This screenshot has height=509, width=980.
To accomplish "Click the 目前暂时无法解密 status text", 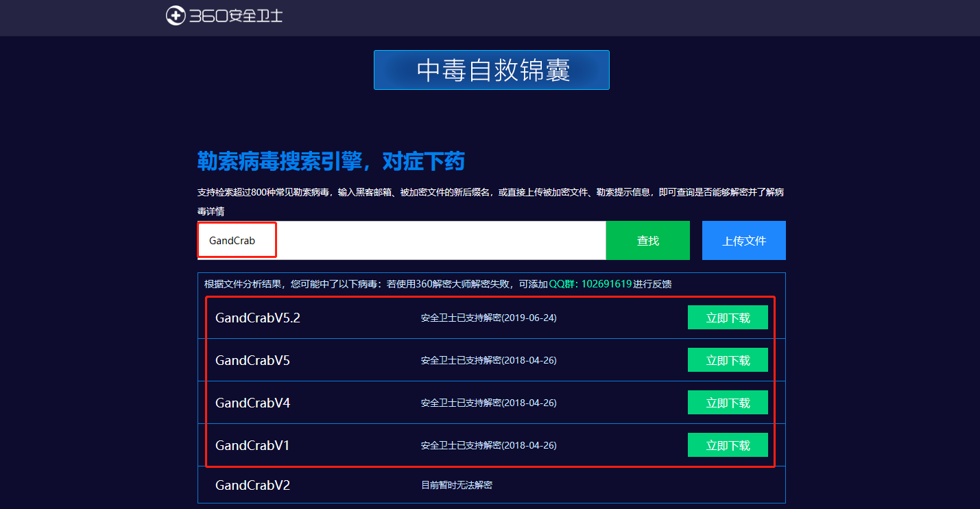I will pos(456,486).
